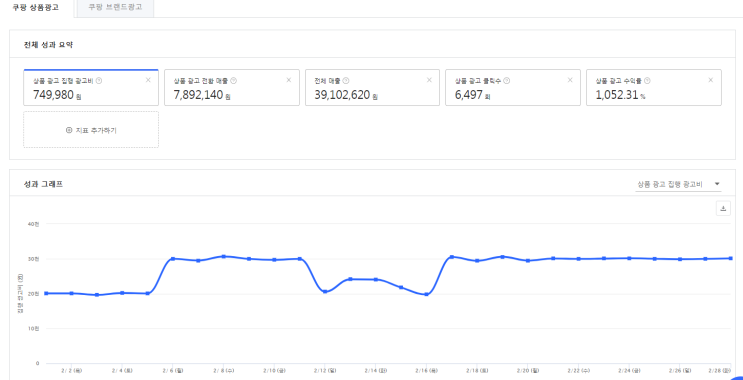Remove the 전체 매출 card with X
The image size is (743, 380).
429,80
